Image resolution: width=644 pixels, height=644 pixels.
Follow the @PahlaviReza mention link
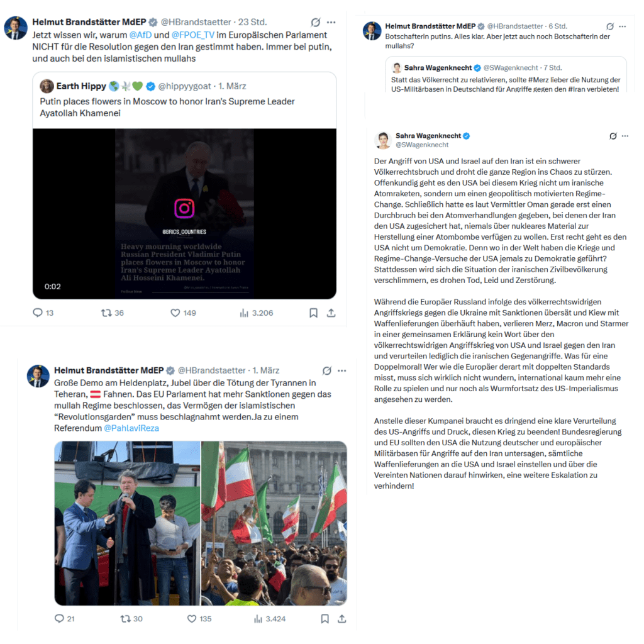click(x=131, y=428)
